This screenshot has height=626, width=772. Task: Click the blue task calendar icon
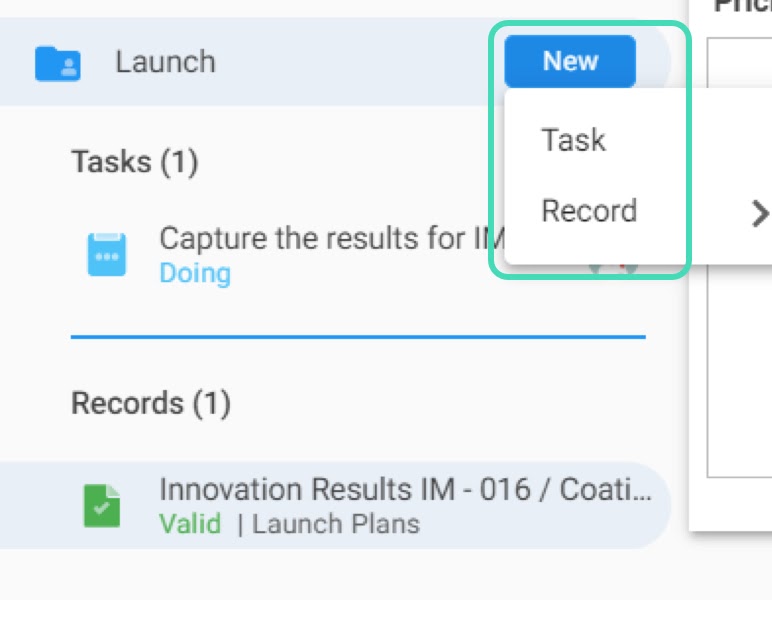(x=106, y=254)
